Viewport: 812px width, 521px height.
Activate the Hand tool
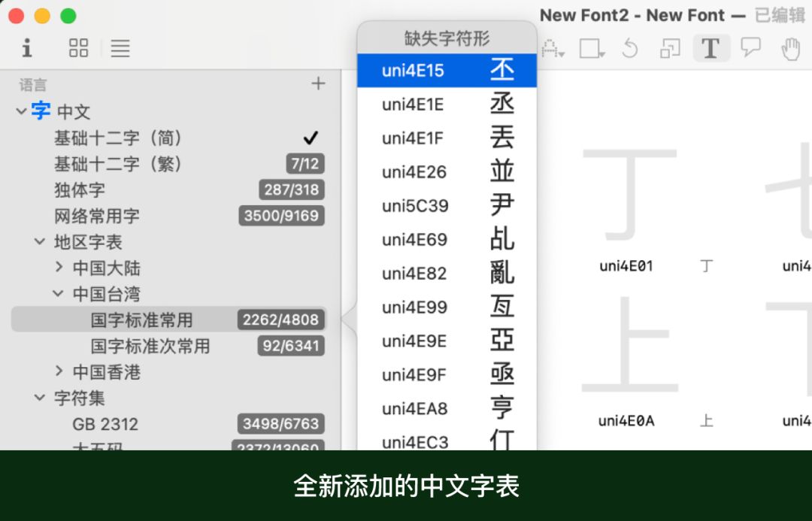791,48
